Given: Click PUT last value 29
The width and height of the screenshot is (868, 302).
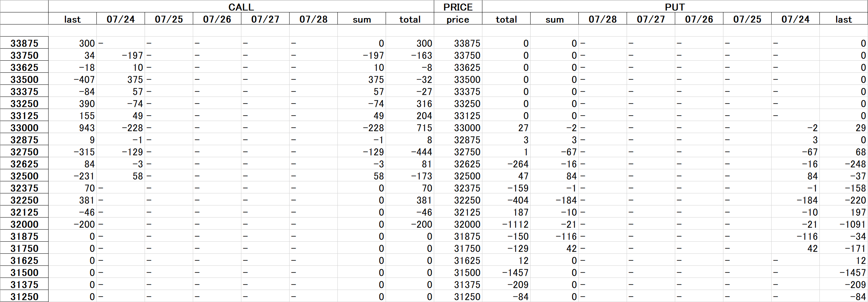Looking at the screenshot, I should (861, 127).
